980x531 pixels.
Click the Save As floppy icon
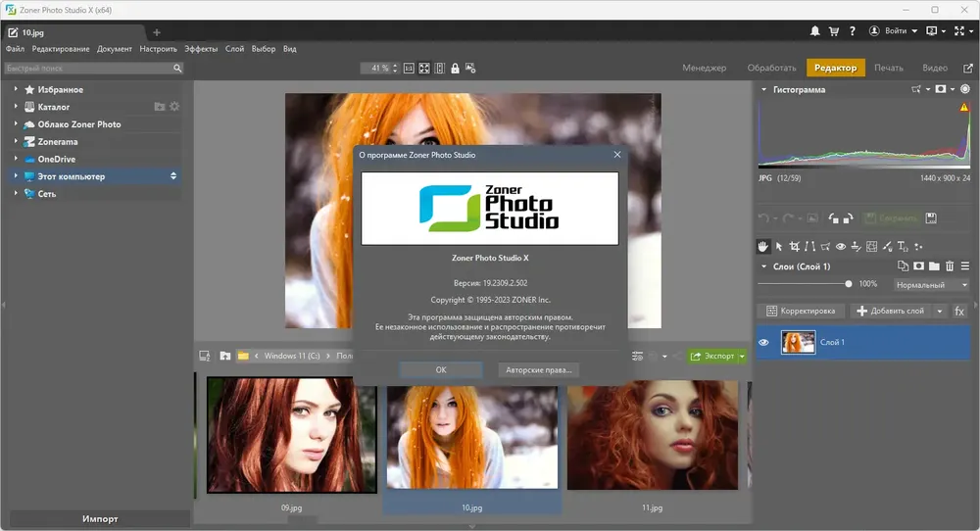[x=931, y=218]
